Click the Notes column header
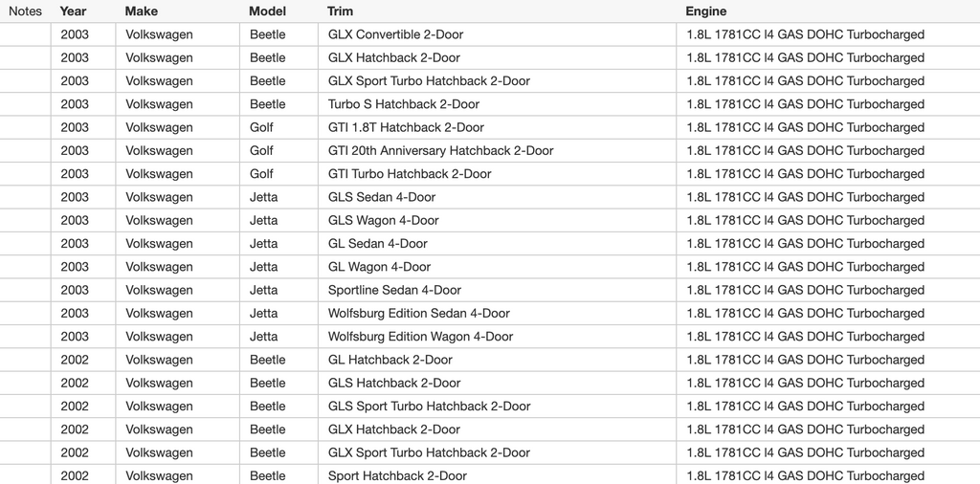The image size is (980, 484). pos(25,11)
